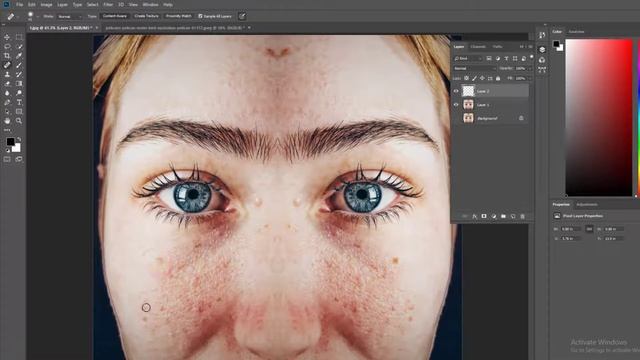Viewport: 640px width, 360px height.
Task: Add a layer style fx
Action: click(x=475, y=216)
